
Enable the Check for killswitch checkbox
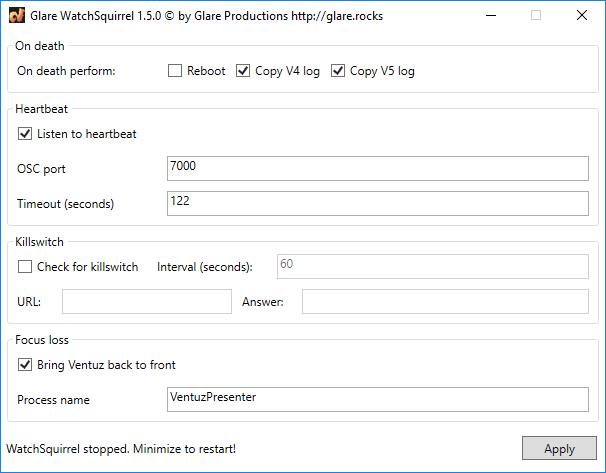[25, 267]
